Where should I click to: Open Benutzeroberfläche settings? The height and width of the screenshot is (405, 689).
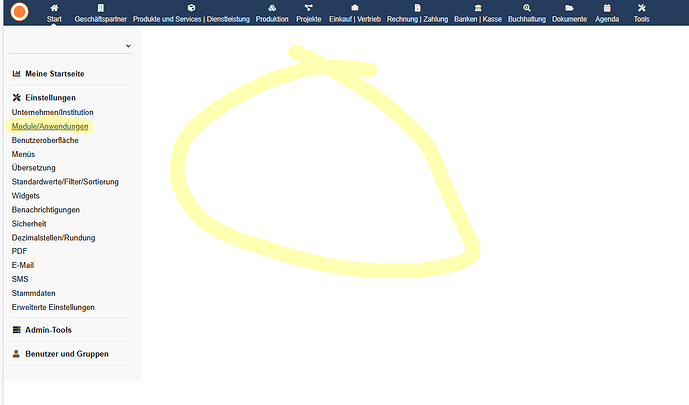pos(45,140)
